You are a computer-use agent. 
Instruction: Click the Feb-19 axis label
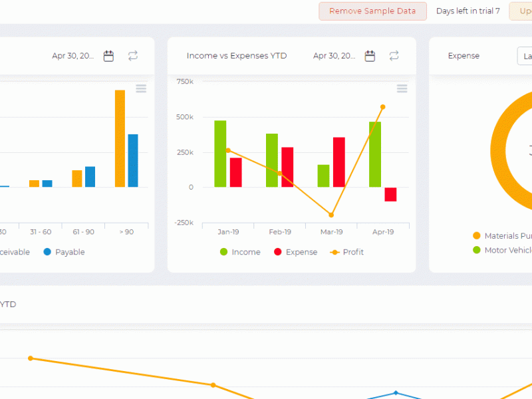tap(280, 231)
